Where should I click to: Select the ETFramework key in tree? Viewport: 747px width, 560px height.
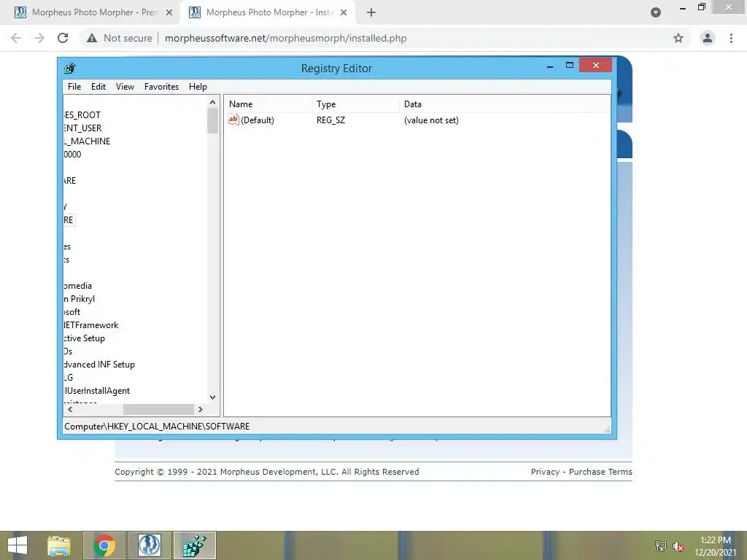click(91, 325)
